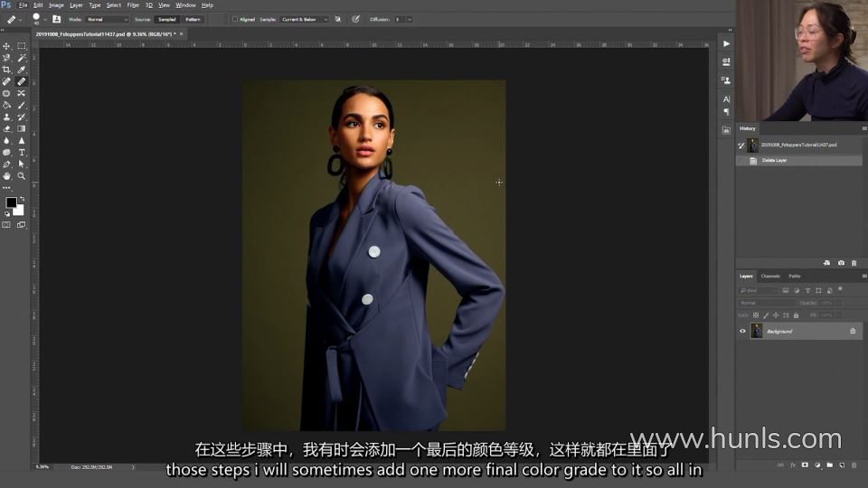Screen dimensions: 868x488
Task: Select the Clone Stamp tool
Action: (x=6, y=117)
